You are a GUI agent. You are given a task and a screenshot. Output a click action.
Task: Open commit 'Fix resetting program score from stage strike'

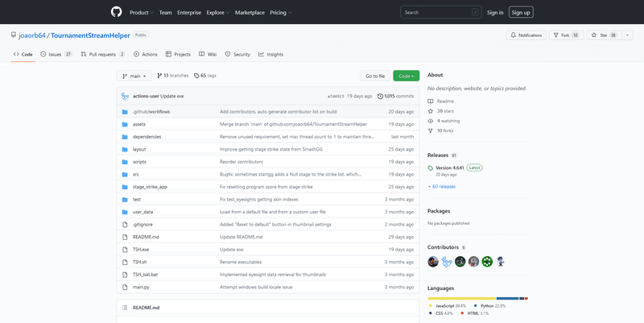(x=266, y=187)
